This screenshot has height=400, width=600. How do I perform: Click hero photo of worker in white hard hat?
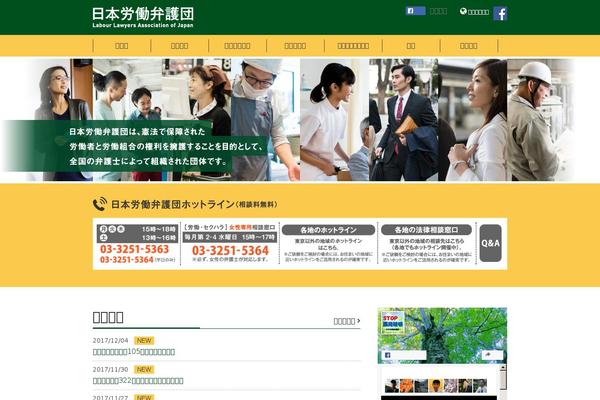tap(541, 119)
